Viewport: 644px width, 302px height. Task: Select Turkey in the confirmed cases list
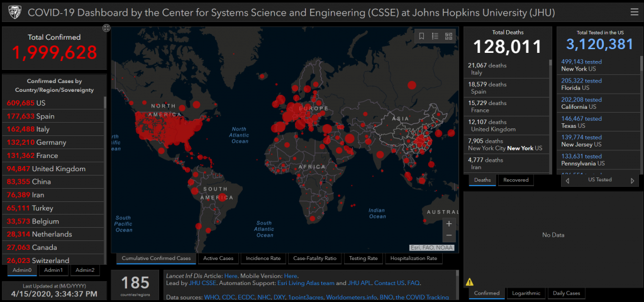point(53,208)
